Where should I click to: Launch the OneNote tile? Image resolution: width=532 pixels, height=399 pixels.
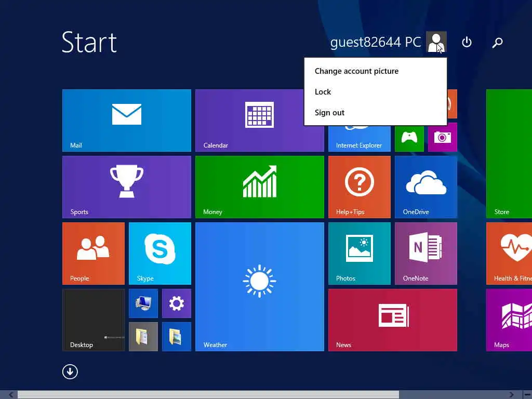pos(426,254)
